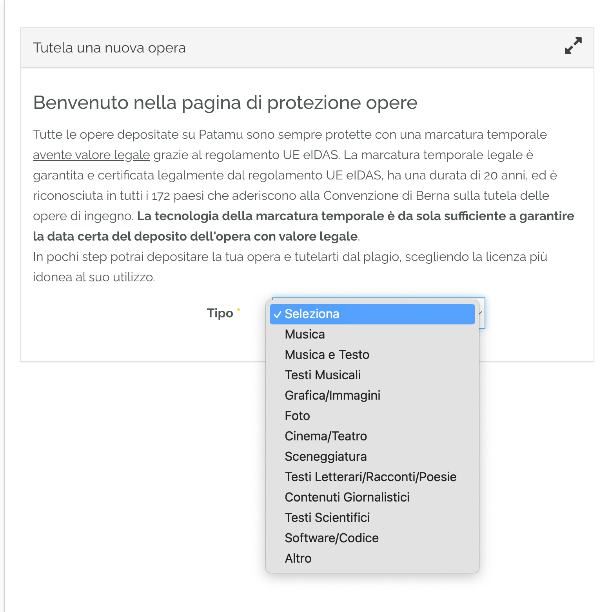Click the Tipo dropdown arrow edge
610x612 pixels.
(x=480, y=313)
